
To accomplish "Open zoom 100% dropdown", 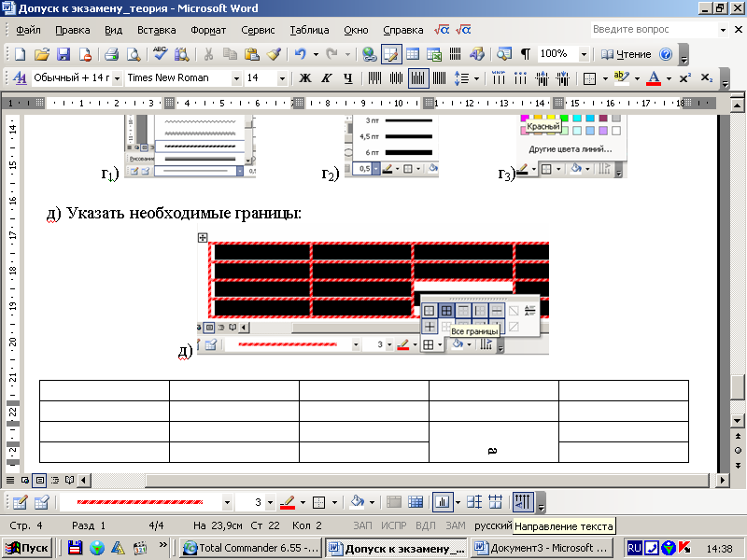I will coord(584,55).
